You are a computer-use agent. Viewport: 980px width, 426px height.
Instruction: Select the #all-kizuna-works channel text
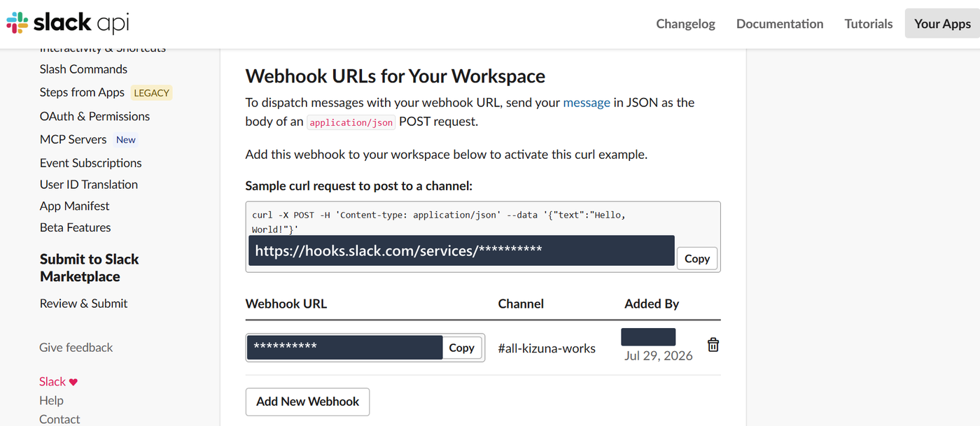(547, 348)
